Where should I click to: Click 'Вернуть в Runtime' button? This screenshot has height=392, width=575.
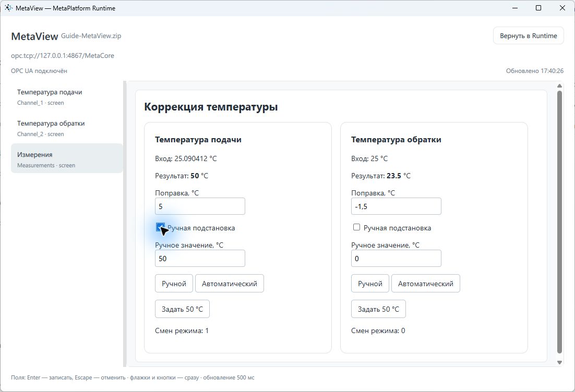click(528, 35)
